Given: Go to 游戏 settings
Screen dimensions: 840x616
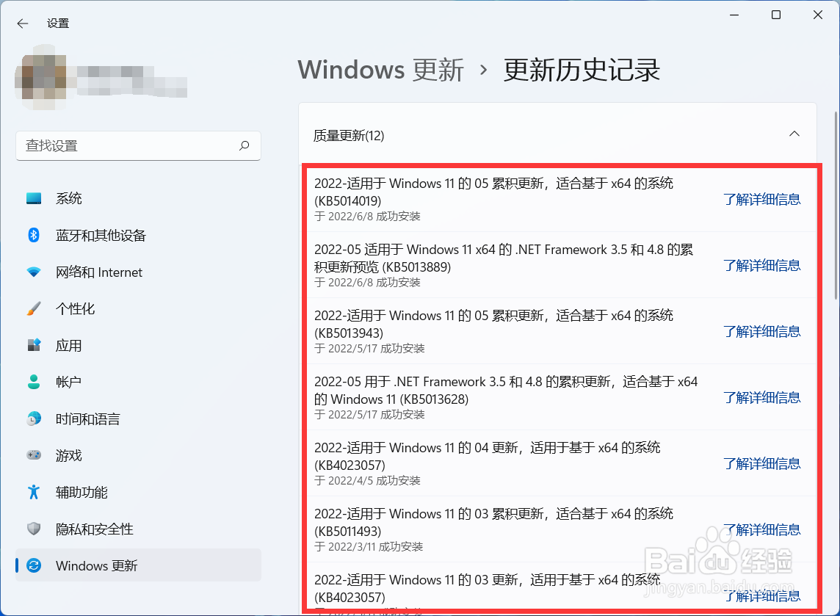Looking at the screenshot, I should (x=138, y=455).
